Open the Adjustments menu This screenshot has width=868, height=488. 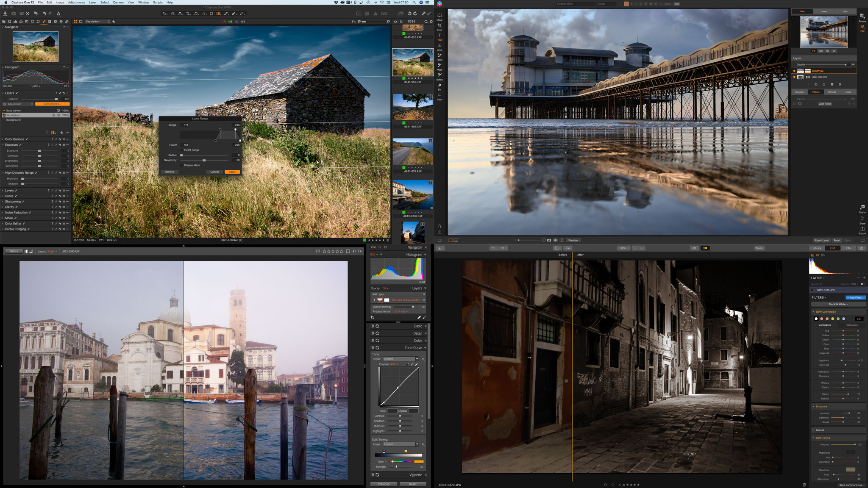[x=76, y=3]
